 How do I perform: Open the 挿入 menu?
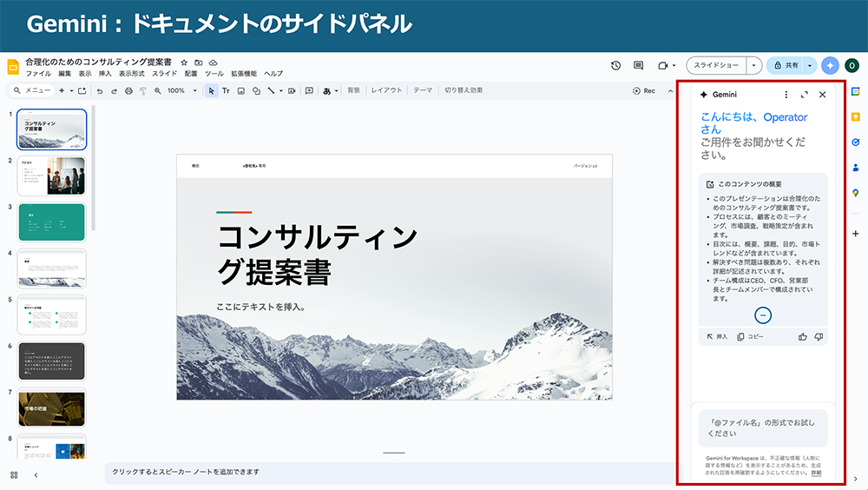(105, 74)
